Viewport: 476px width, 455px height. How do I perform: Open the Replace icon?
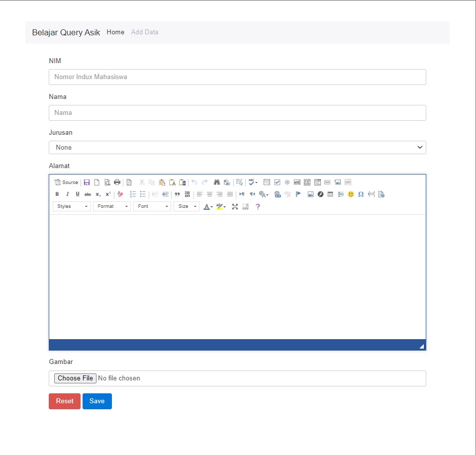tap(227, 182)
